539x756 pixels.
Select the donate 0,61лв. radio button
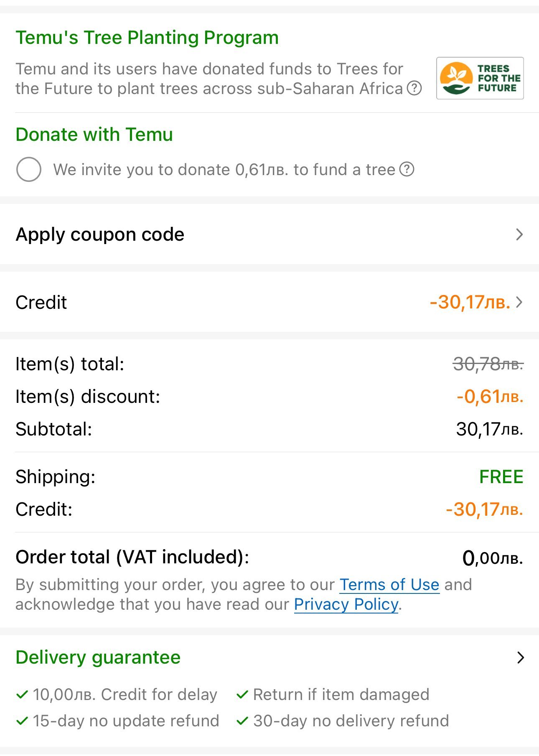(x=29, y=169)
